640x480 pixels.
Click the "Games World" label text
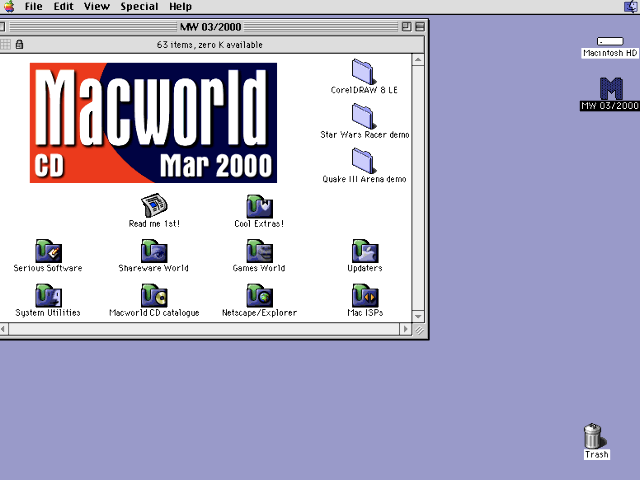[259, 268]
